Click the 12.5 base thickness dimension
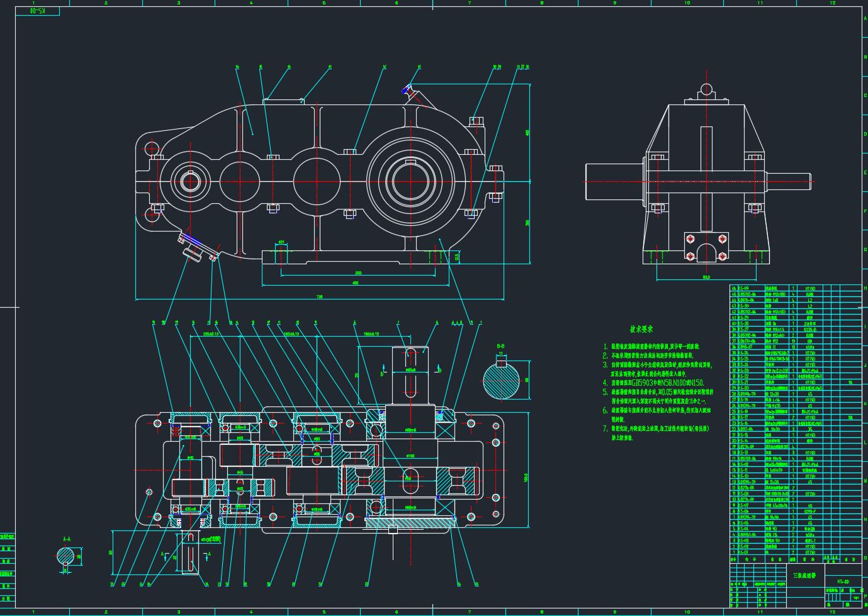868x616 pixels. click(x=457, y=257)
